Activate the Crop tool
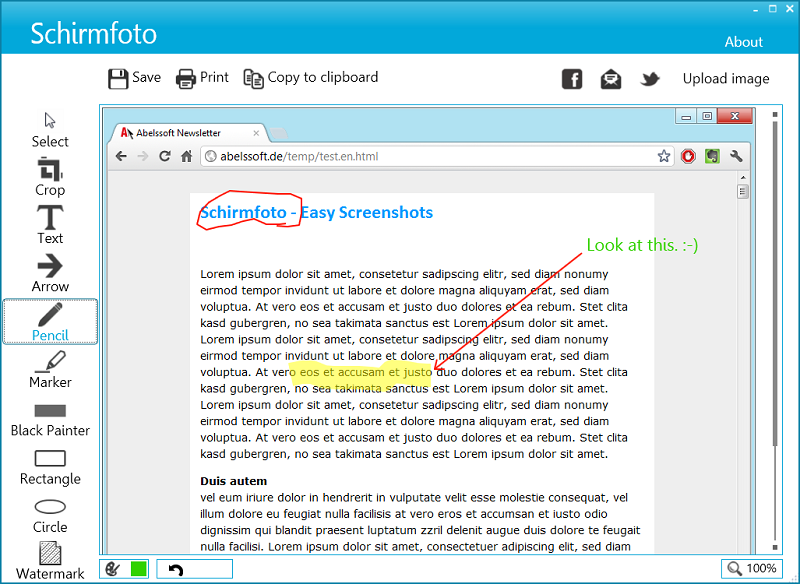The height and width of the screenshot is (584, 800). tap(50, 177)
